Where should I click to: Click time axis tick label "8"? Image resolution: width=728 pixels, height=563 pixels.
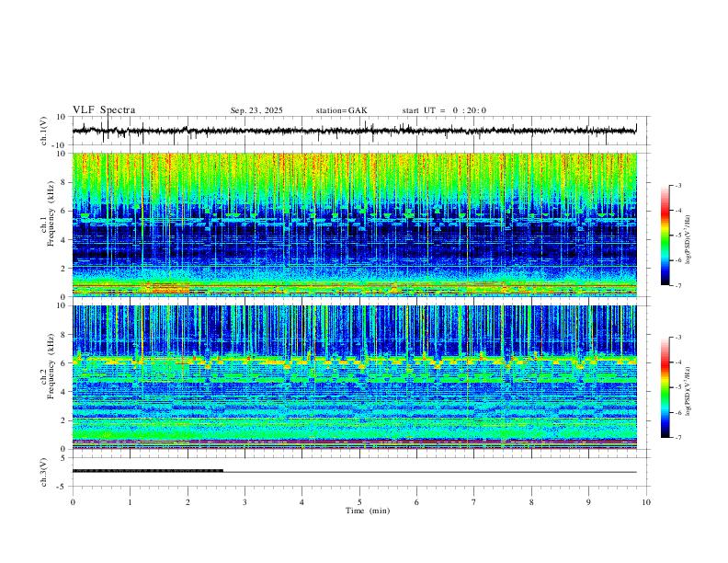pos(531,502)
